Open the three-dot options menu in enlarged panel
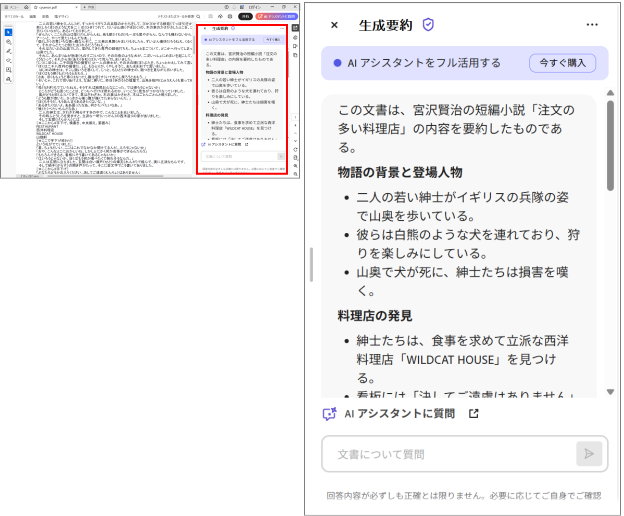The image size is (624, 516). [592, 25]
